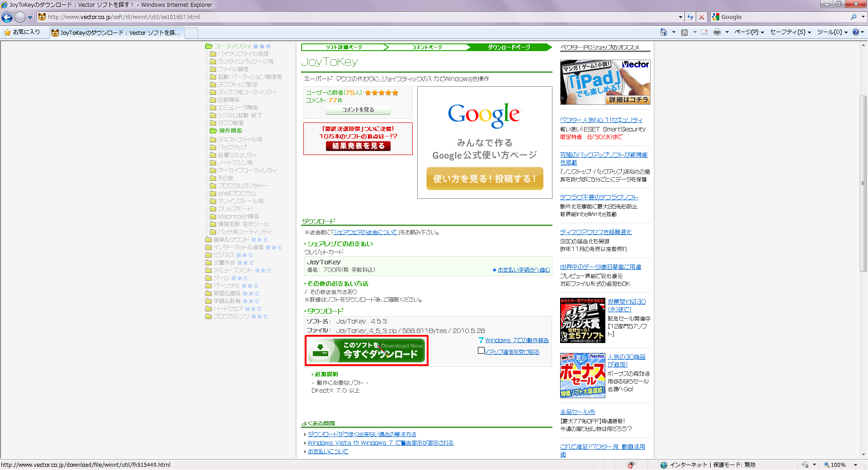Viewport: 868px width, 470px height.
Task: Click the folder icon beside ゲーム
Action: [x=208, y=278]
